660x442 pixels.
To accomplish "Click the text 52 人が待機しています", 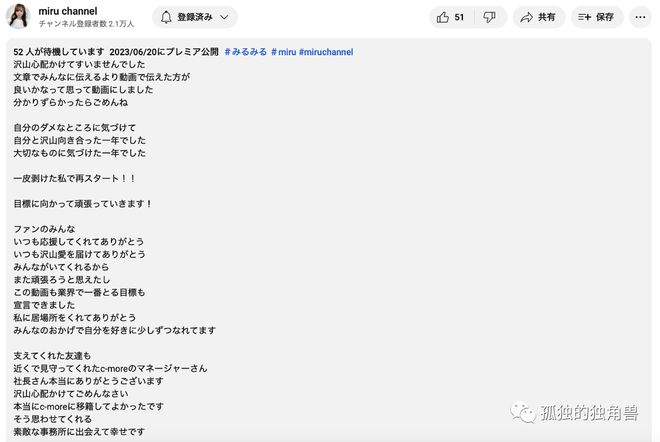I will [59, 52].
